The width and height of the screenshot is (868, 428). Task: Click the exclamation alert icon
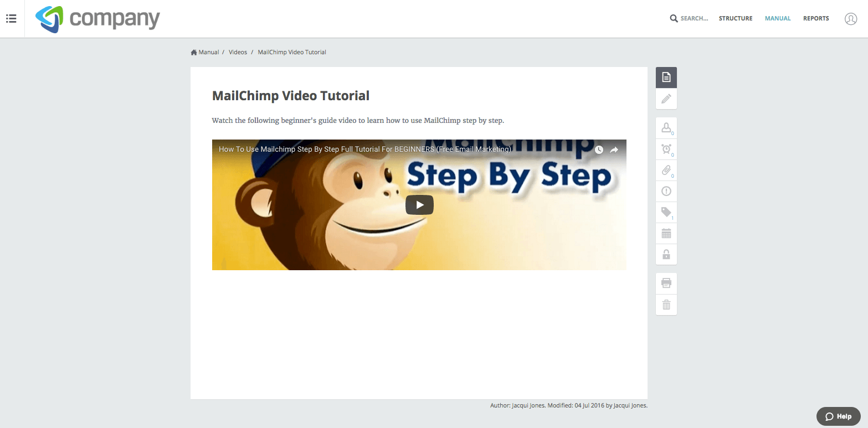click(666, 191)
